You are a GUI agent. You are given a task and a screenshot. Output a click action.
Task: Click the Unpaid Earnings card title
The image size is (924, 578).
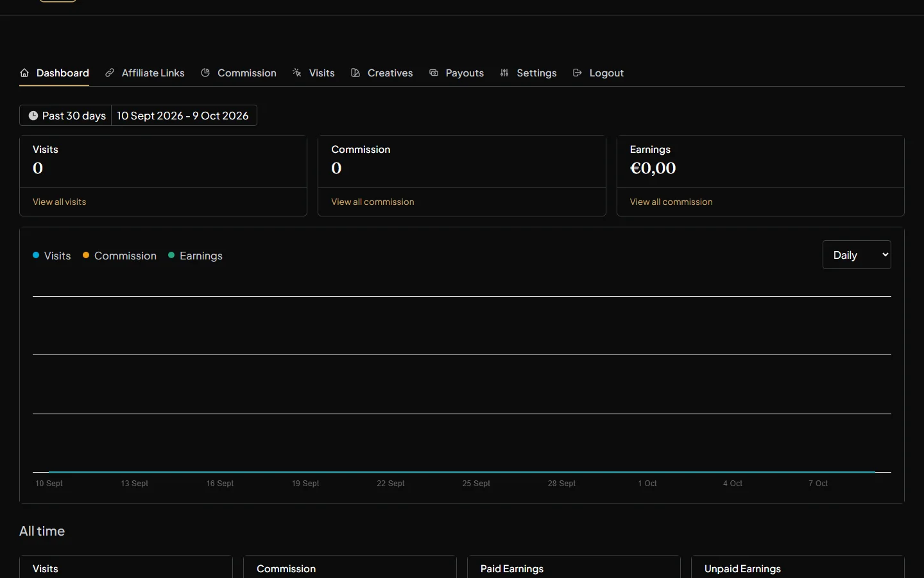[x=742, y=569]
